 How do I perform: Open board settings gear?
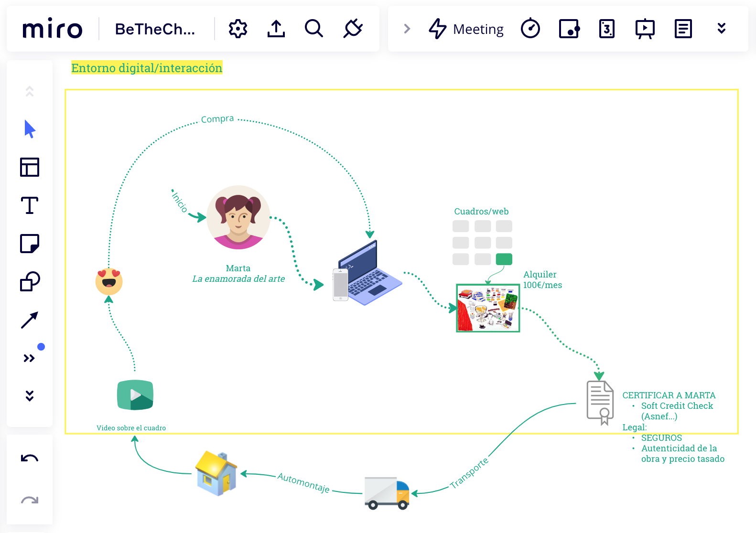pyautogui.click(x=238, y=29)
